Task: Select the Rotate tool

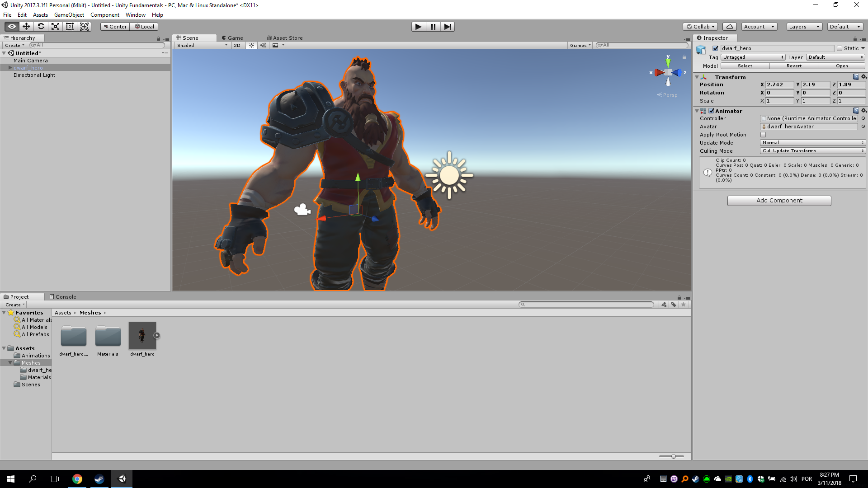Action: [x=41, y=27]
